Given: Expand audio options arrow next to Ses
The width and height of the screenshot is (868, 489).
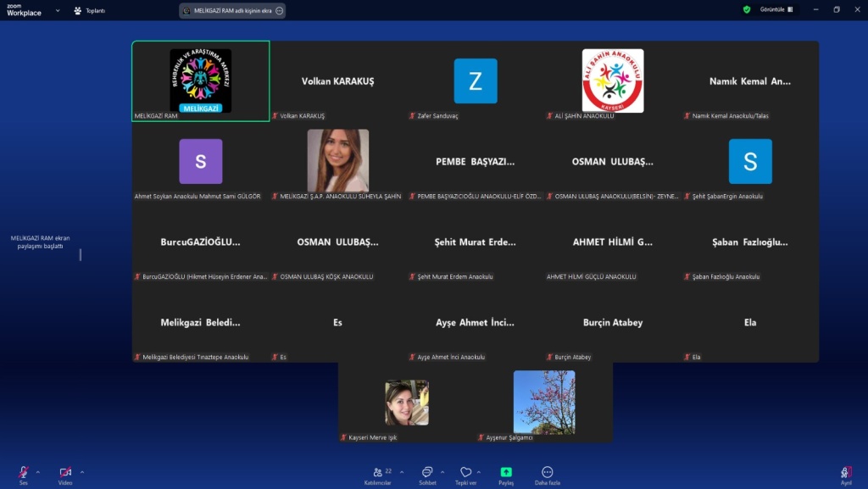Looking at the screenshot, I should tap(36, 471).
